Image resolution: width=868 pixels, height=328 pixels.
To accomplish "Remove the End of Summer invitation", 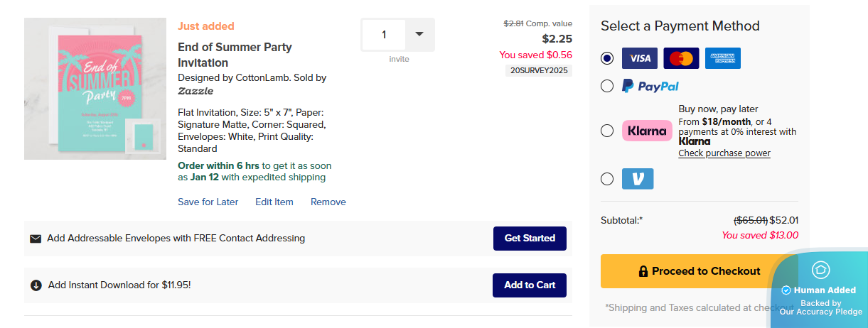I will click(x=328, y=202).
